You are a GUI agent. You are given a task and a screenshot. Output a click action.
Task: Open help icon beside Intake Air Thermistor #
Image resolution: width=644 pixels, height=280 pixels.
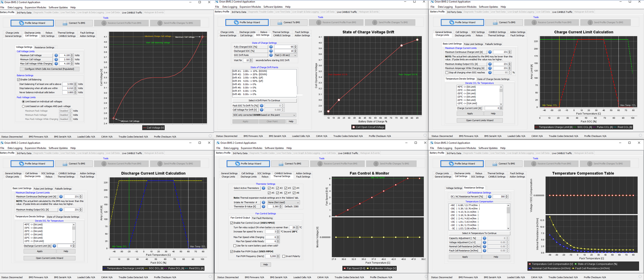[264, 202]
